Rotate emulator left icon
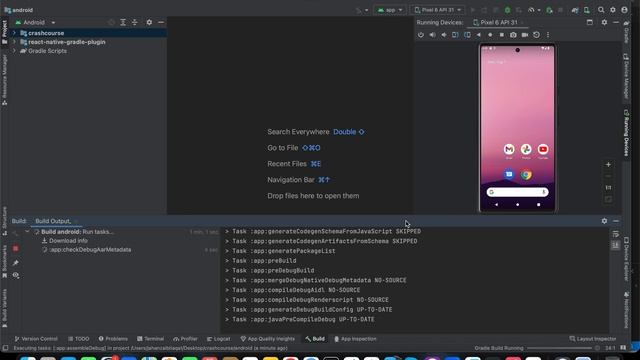This screenshot has width=640, height=360. coord(455,35)
